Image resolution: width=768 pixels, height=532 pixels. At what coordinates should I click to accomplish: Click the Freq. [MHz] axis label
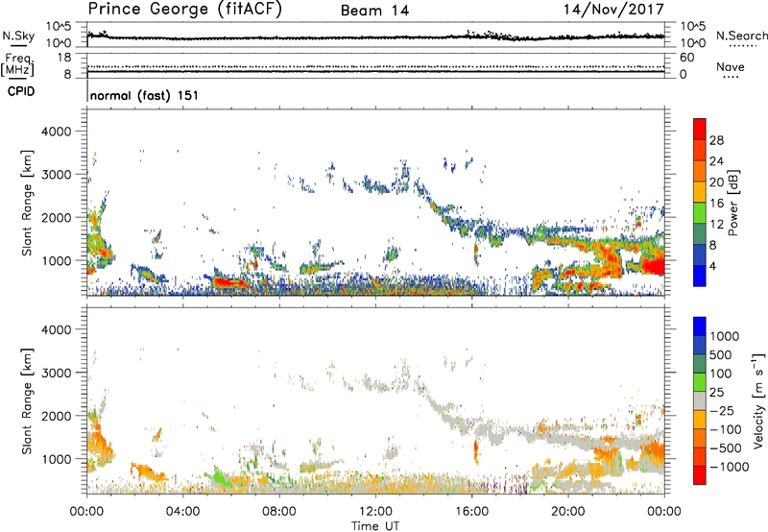(x=17, y=65)
